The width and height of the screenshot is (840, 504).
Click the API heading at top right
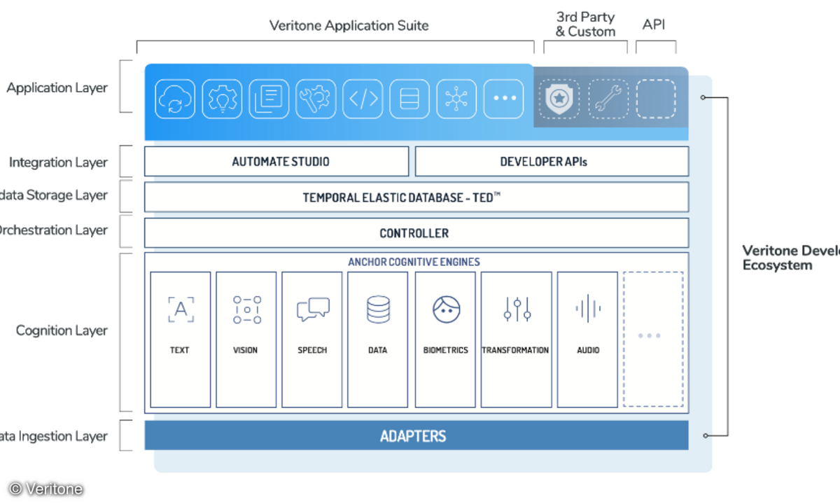coord(654,25)
